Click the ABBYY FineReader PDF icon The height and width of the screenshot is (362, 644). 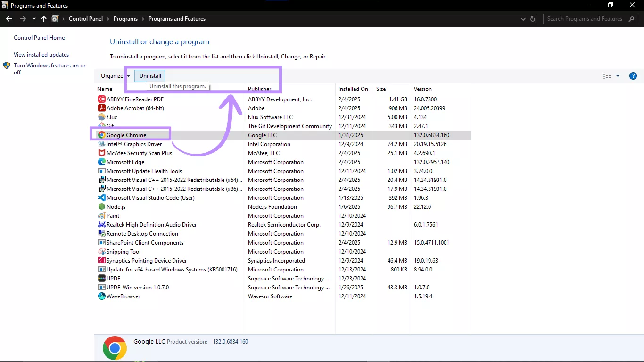pyautogui.click(x=101, y=99)
